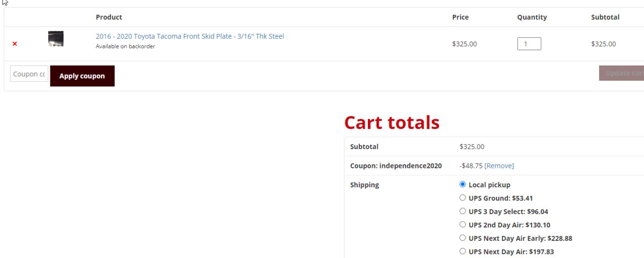Open the skid plate product thumbnail
The height and width of the screenshot is (258, 644).
click(56, 39)
